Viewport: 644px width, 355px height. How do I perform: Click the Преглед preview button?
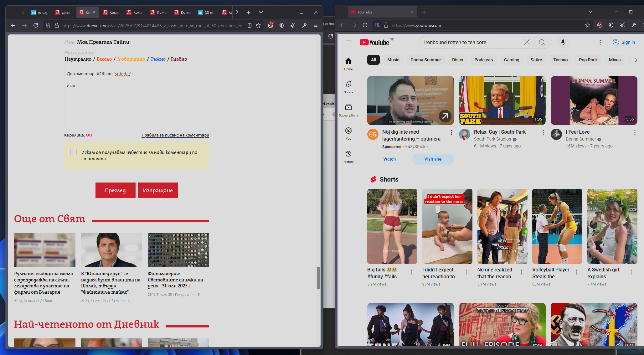tap(115, 190)
